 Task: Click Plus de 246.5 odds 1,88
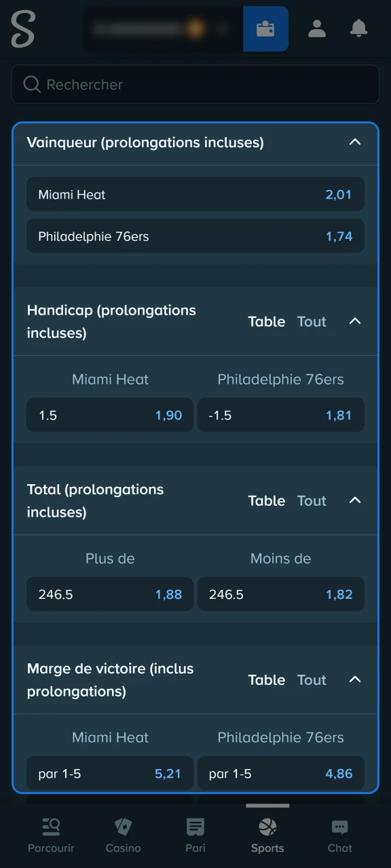pyautogui.click(x=109, y=594)
